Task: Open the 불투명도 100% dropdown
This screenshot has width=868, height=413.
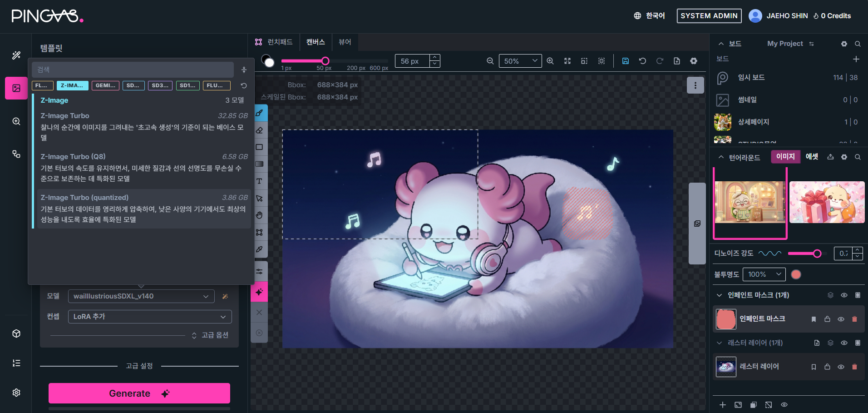Action: 764,274
